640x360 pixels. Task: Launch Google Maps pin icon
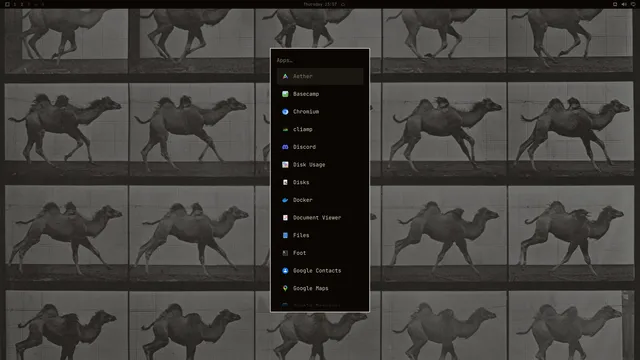pyautogui.click(x=285, y=288)
